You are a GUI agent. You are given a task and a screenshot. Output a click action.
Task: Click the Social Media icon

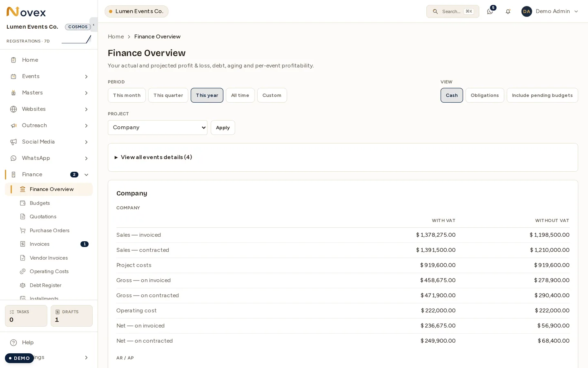point(13,142)
